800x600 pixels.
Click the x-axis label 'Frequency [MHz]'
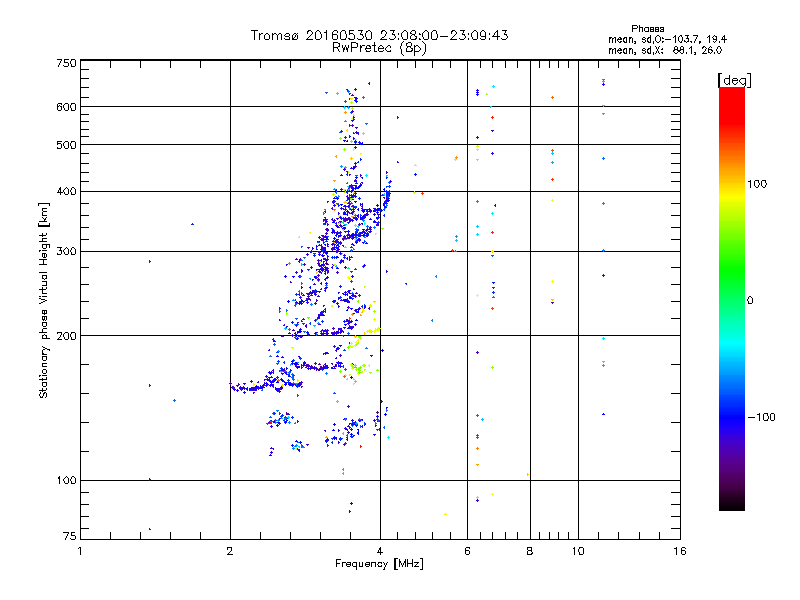pyautogui.click(x=379, y=564)
